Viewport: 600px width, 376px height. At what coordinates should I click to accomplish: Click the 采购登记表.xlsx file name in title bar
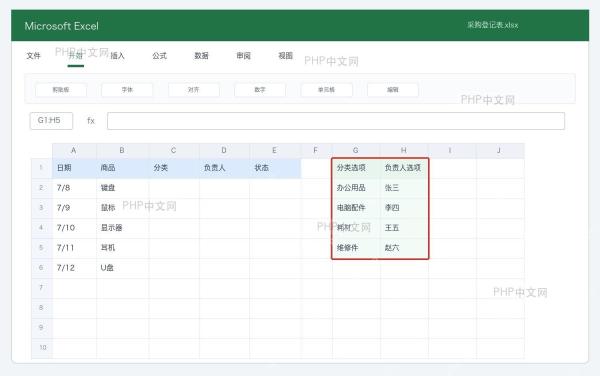[492, 25]
